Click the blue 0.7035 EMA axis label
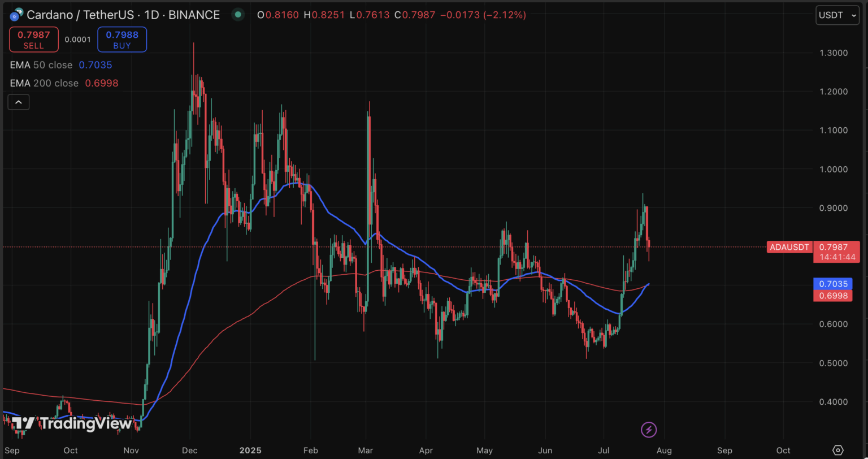This screenshot has width=868, height=459. click(x=832, y=283)
